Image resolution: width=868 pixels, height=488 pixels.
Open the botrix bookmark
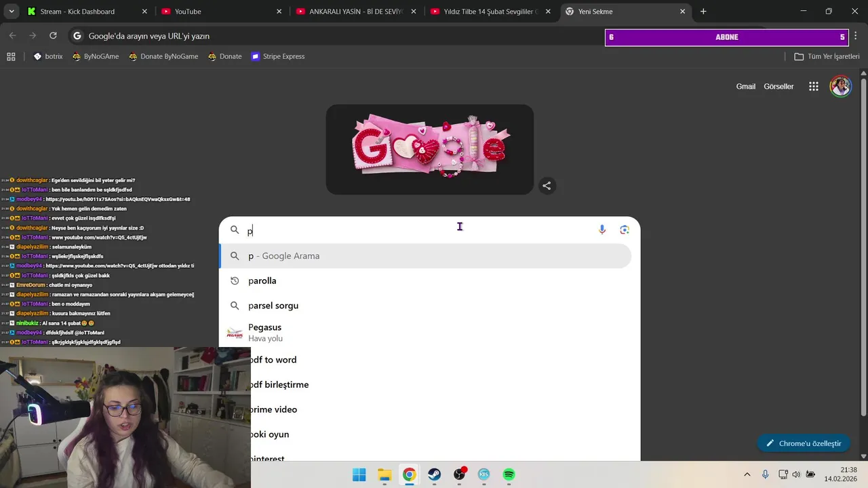click(48, 56)
